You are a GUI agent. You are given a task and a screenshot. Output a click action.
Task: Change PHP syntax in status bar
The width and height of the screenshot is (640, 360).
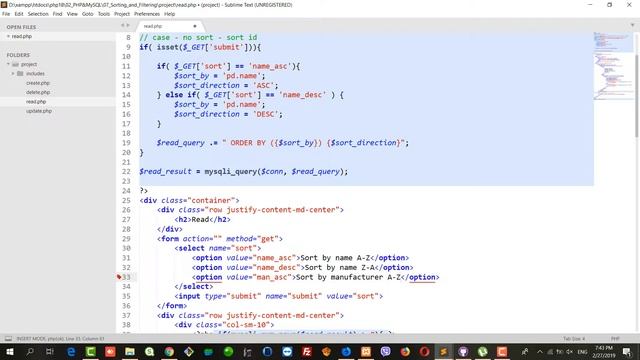click(615, 339)
